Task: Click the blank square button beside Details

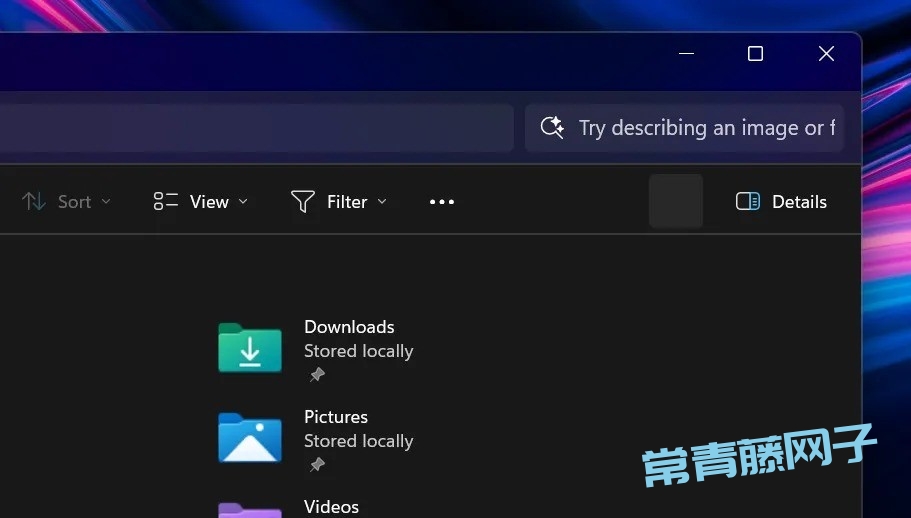Action: [676, 201]
